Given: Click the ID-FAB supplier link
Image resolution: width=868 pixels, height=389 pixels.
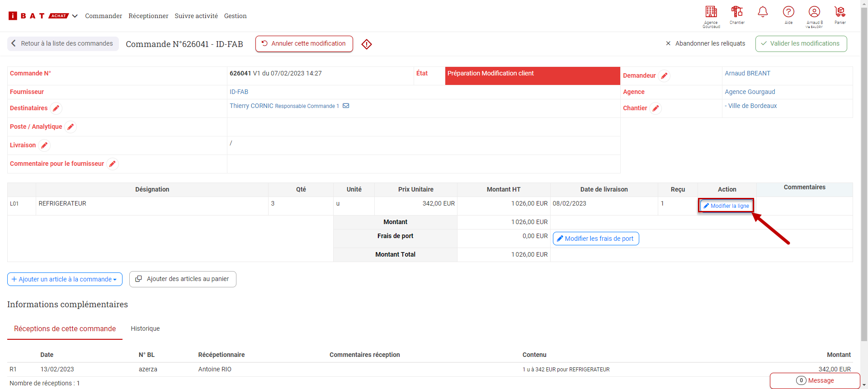Looking at the screenshot, I should 239,92.
